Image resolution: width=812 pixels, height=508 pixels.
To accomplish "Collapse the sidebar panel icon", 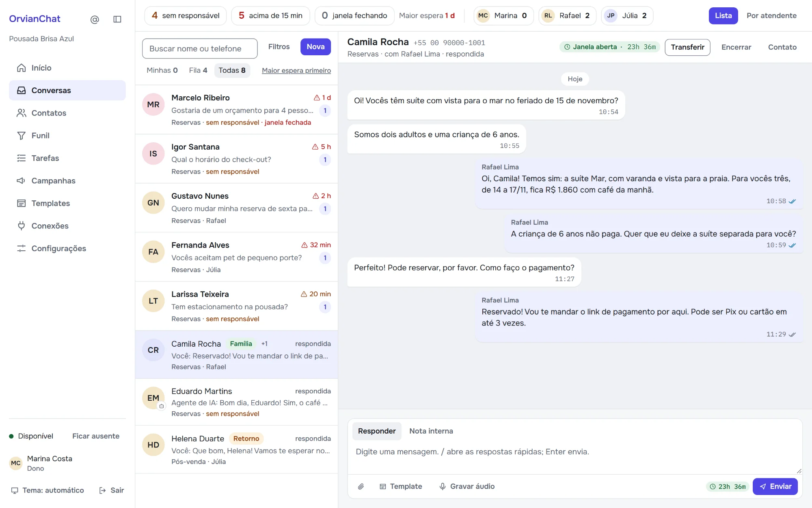I will tap(117, 19).
